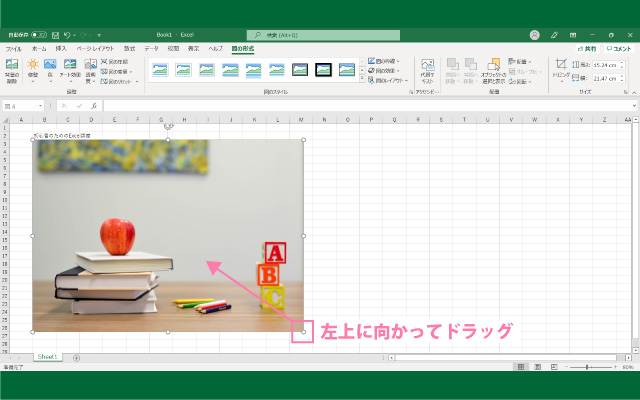Screen dimensions: 640x400
Task: Select the 図の形式 (Picture Format) tab
Action: 243,49
